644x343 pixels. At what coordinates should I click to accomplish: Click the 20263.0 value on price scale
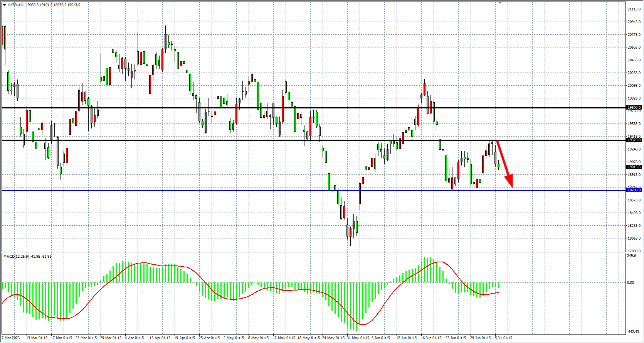(x=634, y=73)
